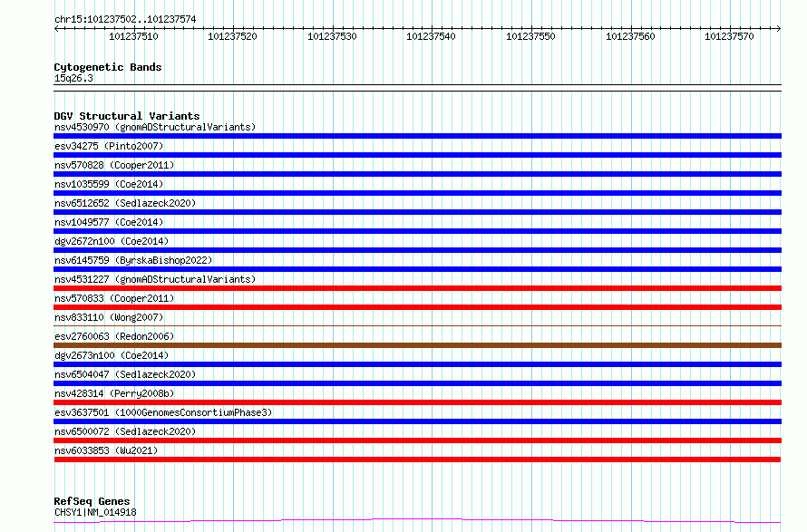Screen dimensions: 807x532
Task: Open esv2760063 (Redon2006) label
Action: coord(114,336)
